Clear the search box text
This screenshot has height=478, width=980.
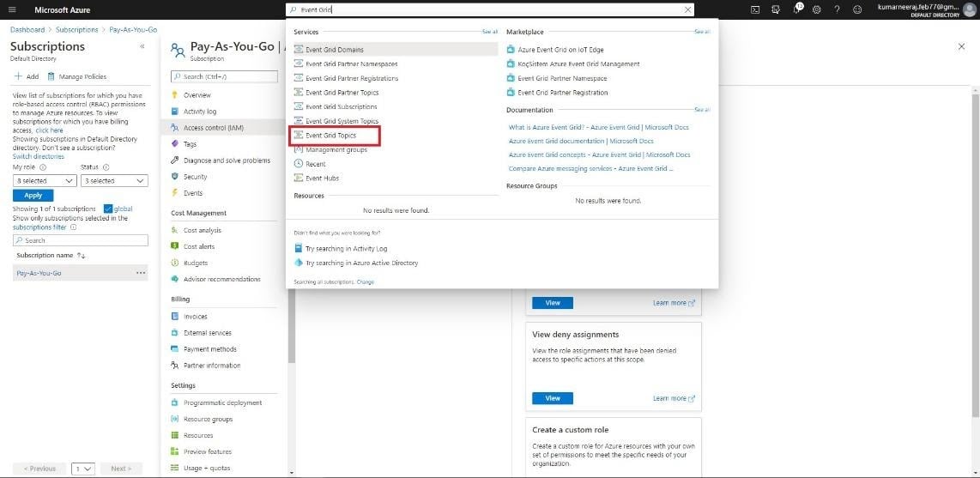[688, 10]
